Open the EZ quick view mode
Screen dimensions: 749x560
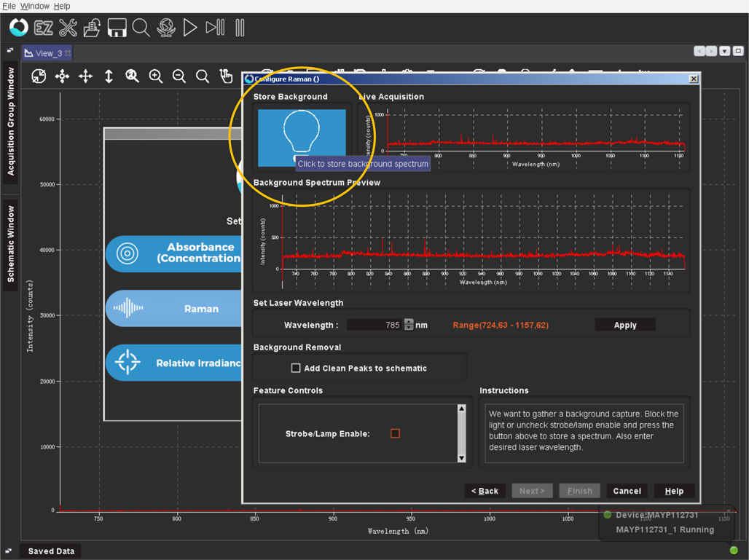(x=44, y=28)
